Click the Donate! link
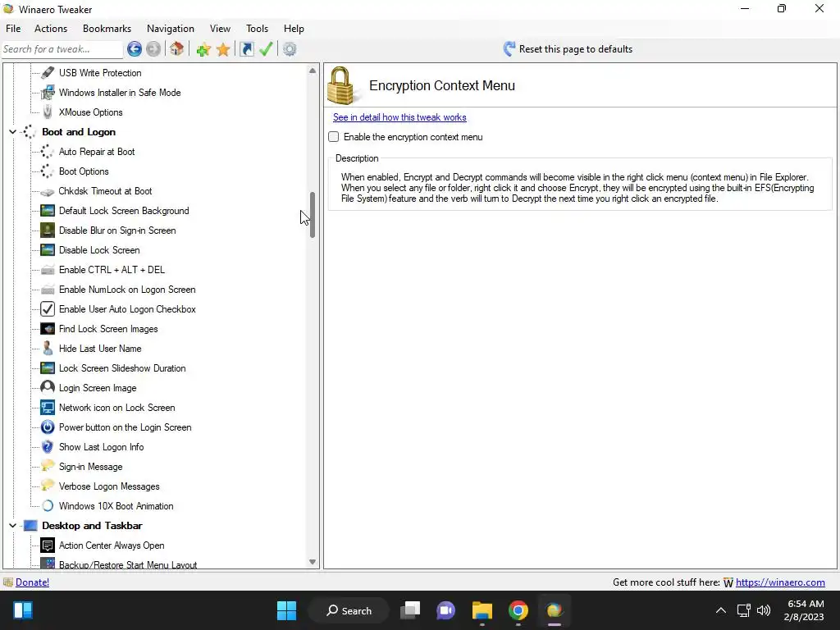The height and width of the screenshot is (630, 840). [x=32, y=582]
